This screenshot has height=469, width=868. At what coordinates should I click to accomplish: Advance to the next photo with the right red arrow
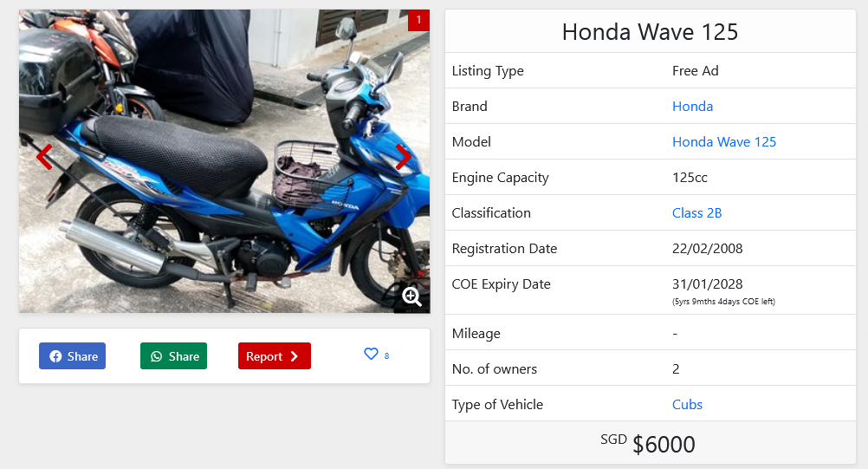(404, 157)
